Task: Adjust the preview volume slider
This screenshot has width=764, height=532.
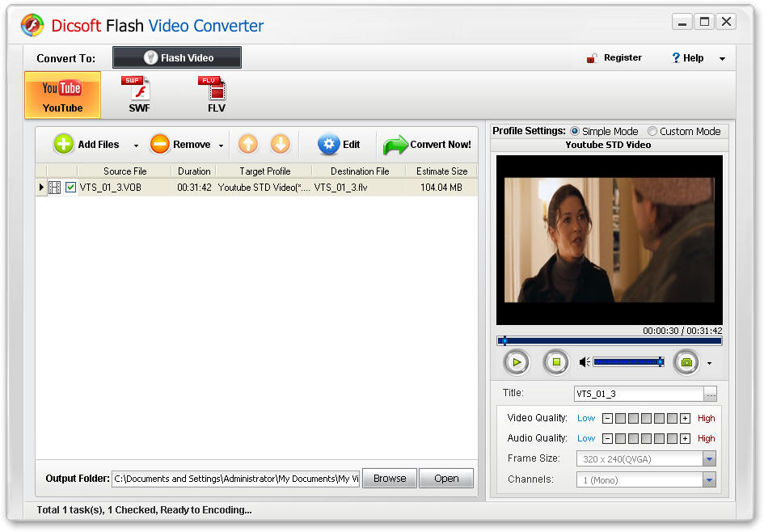Action: click(628, 361)
